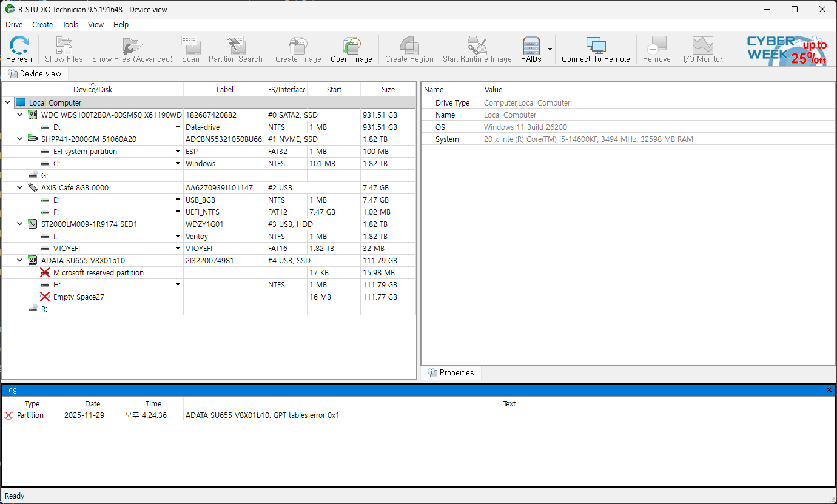Viewport: 837px width, 504px height.
Task: Open the dropdown arrow on VTOYEFI row
Action: tap(178, 249)
